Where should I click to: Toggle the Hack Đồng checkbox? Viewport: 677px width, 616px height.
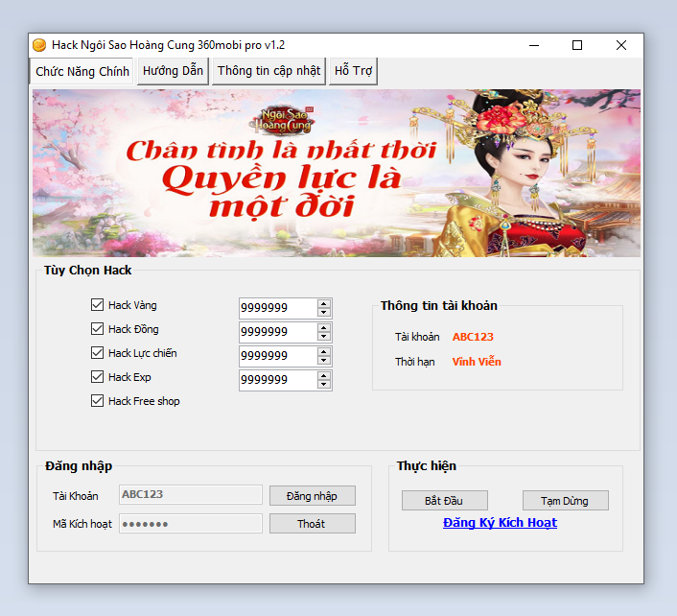coord(97,329)
